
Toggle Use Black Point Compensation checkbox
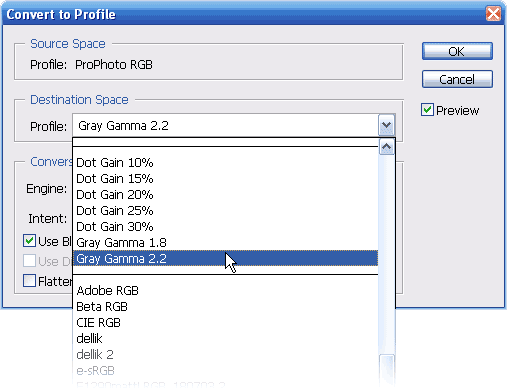29,241
